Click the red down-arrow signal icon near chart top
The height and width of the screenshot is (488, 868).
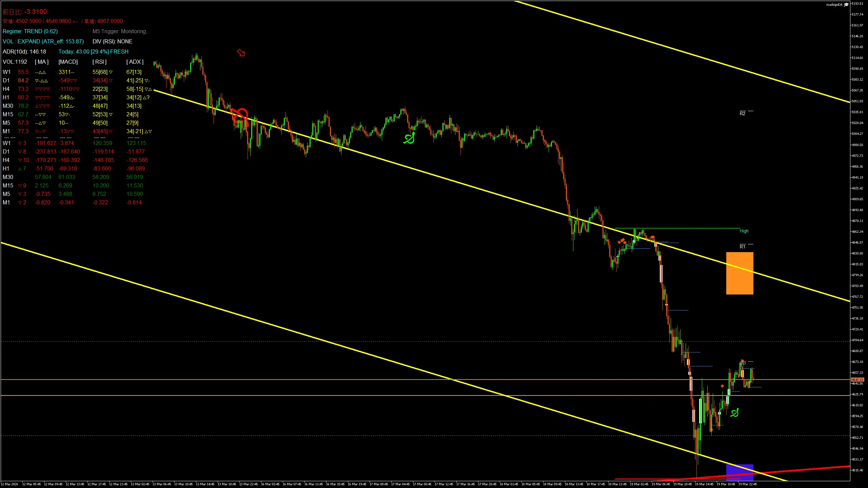pyautogui.click(x=241, y=53)
